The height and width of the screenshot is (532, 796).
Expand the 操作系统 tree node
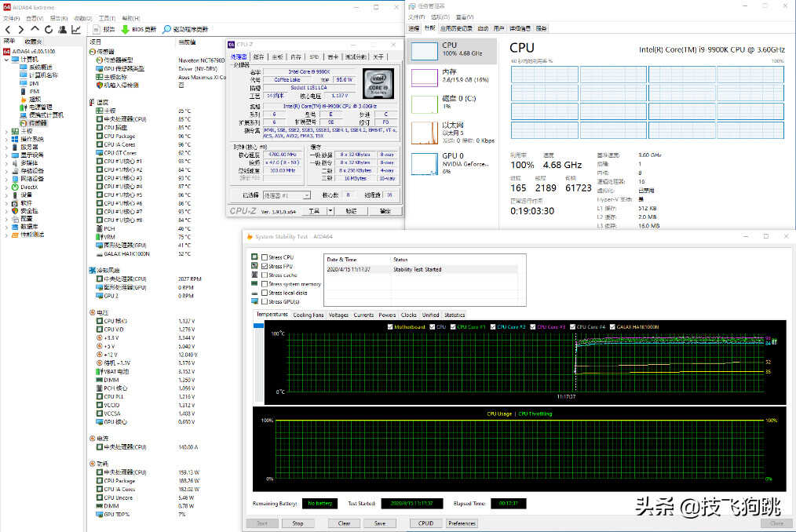click(6, 139)
